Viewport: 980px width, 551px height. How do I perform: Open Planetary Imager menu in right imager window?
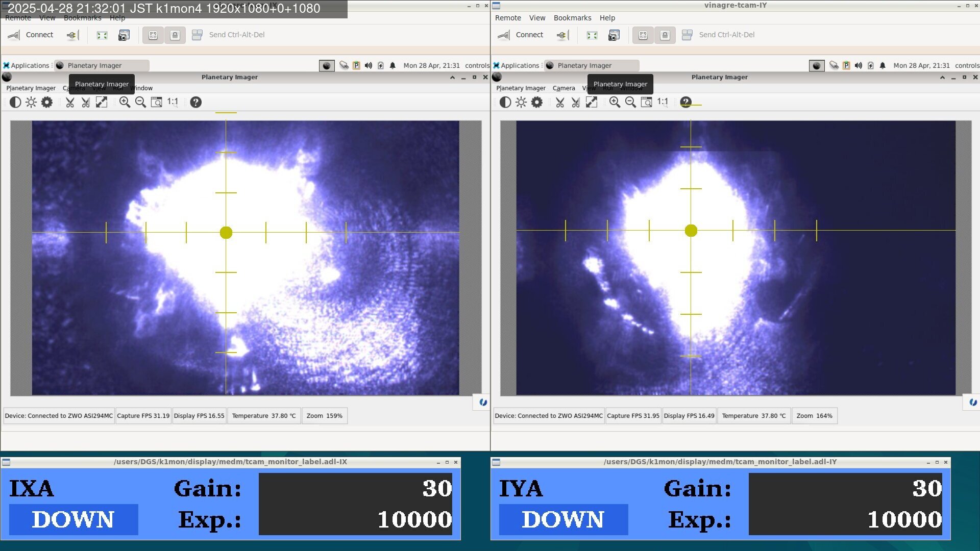[521, 88]
